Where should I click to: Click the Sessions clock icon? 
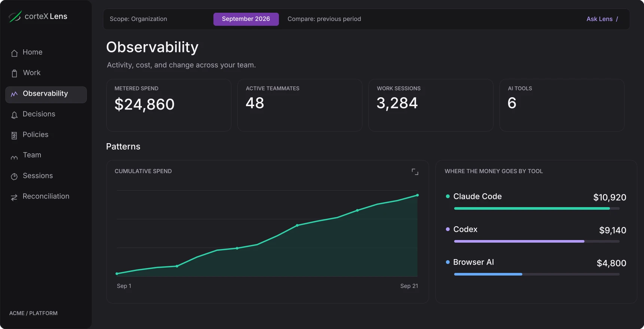pyautogui.click(x=14, y=176)
